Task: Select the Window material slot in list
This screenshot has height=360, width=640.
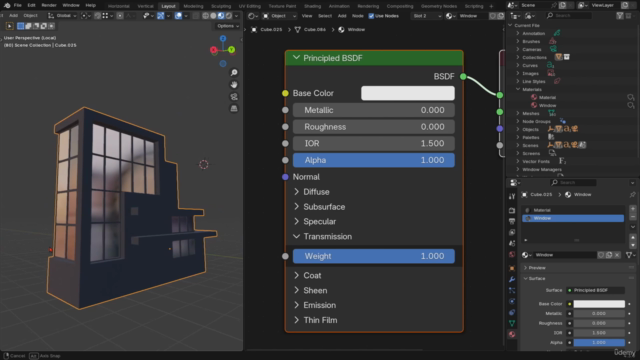Action: coord(573,218)
